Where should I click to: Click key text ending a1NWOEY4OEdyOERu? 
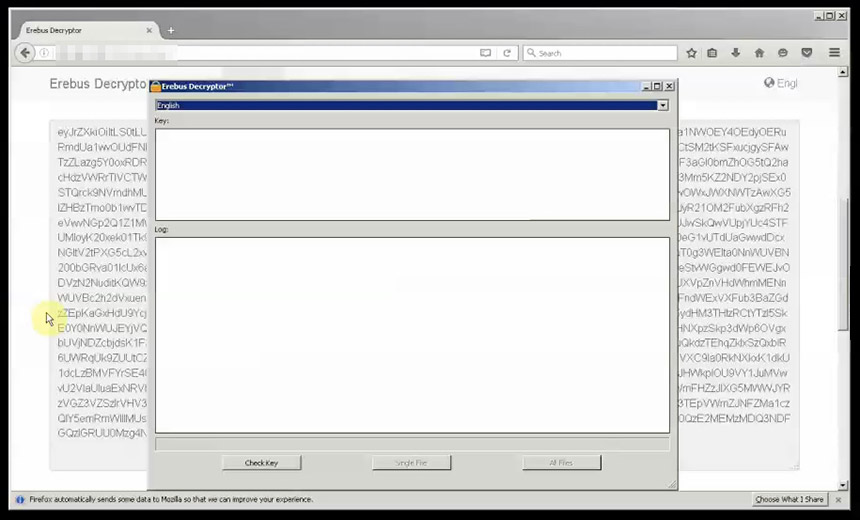[733, 132]
